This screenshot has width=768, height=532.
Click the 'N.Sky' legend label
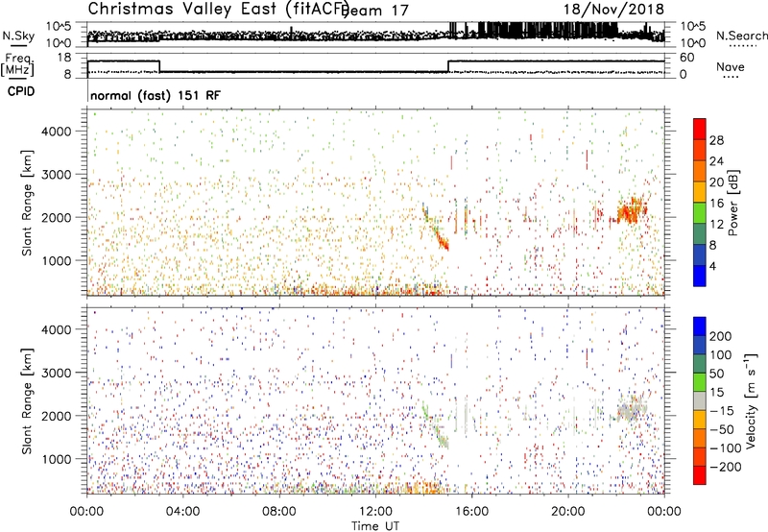click(18, 36)
